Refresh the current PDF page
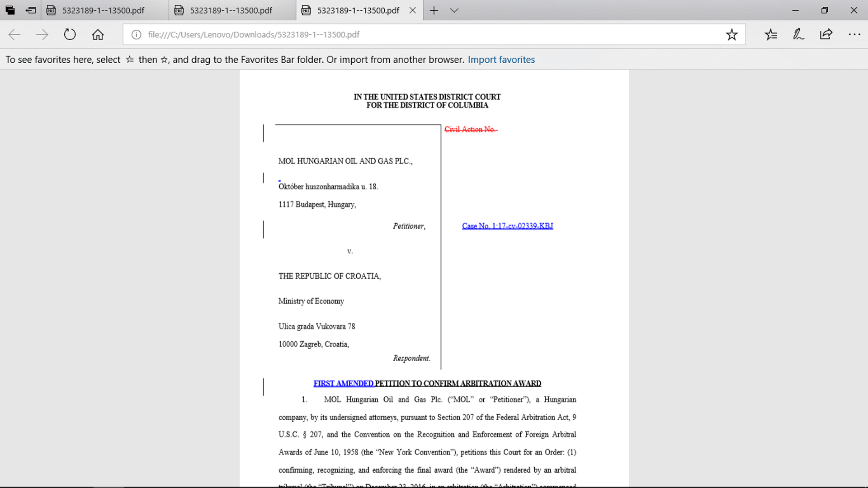Viewport: 868px width, 488px height. [x=70, y=35]
